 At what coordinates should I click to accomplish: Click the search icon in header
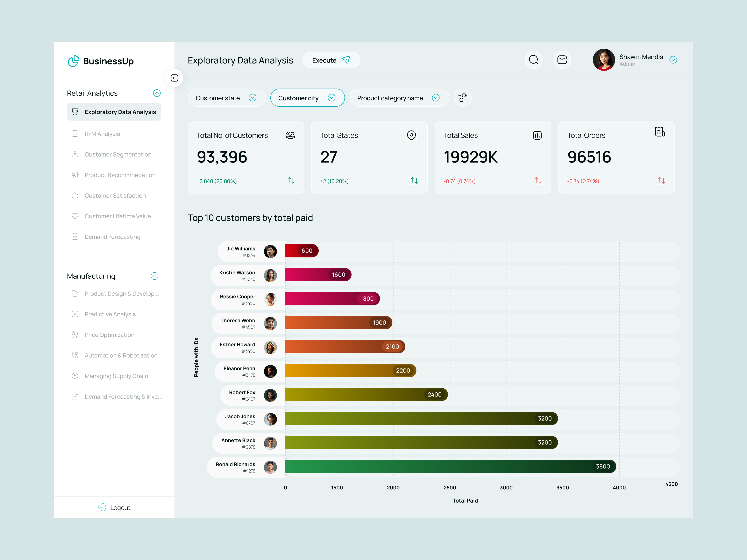click(x=534, y=60)
